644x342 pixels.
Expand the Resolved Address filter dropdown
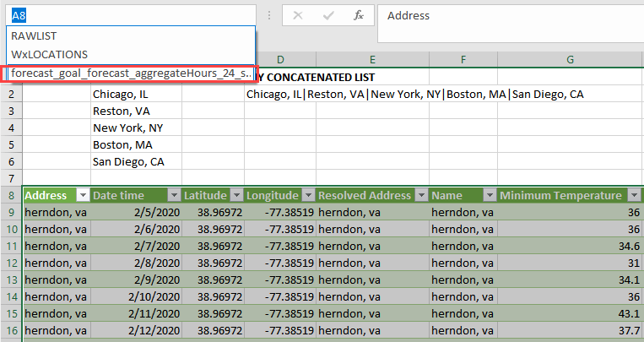419,196
